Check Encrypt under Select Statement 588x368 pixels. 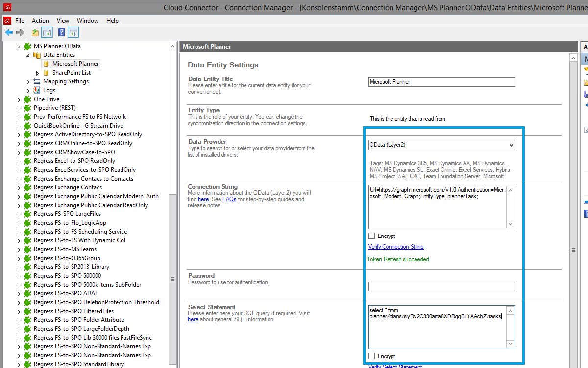coord(372,356)
